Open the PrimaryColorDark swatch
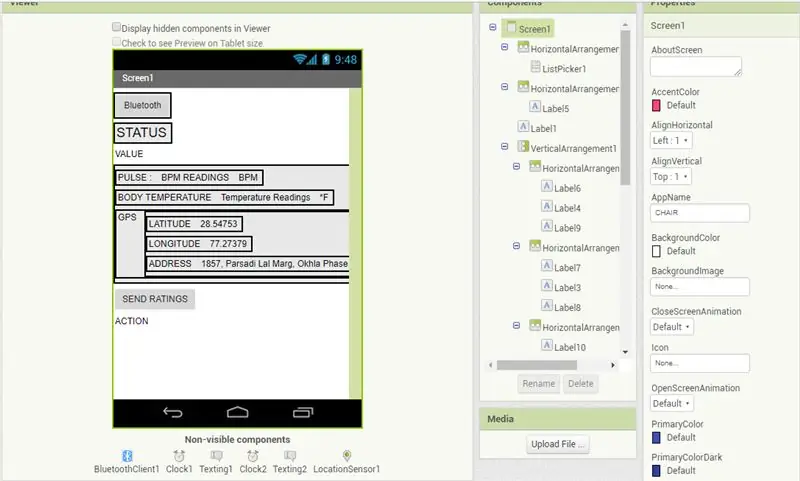Screen dimensions: 800x481 (x=656, y=471)
